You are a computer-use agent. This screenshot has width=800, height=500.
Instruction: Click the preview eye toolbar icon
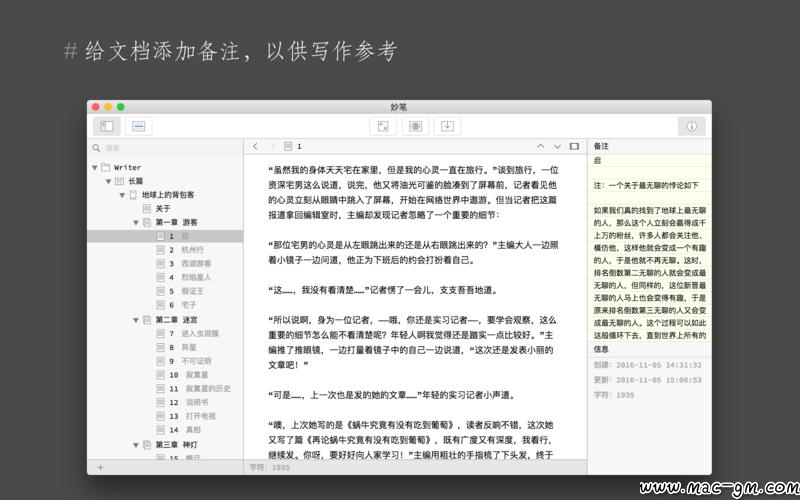click(414, 126)
